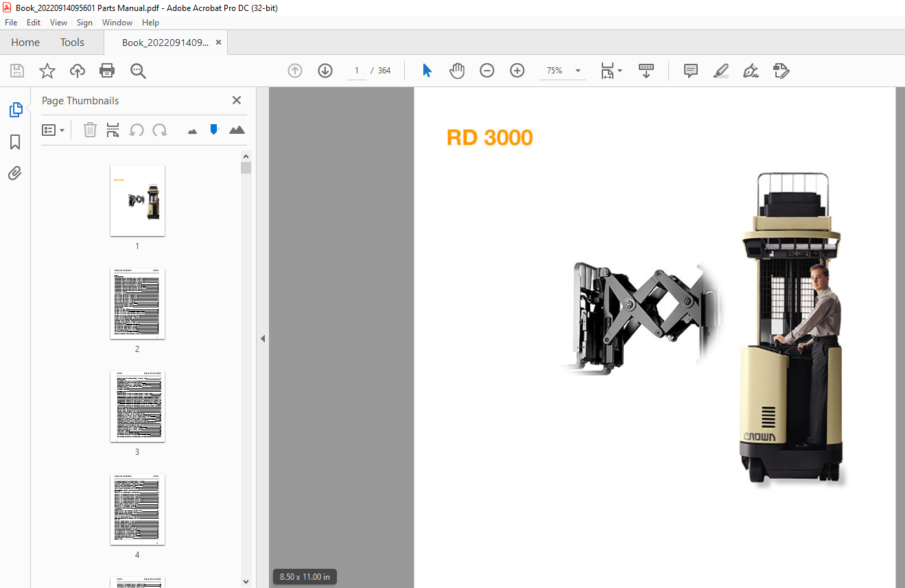This screenshot has width=905, height=588.
Task: Click the RD 3000 title text
Action: (x=490, y=137)
